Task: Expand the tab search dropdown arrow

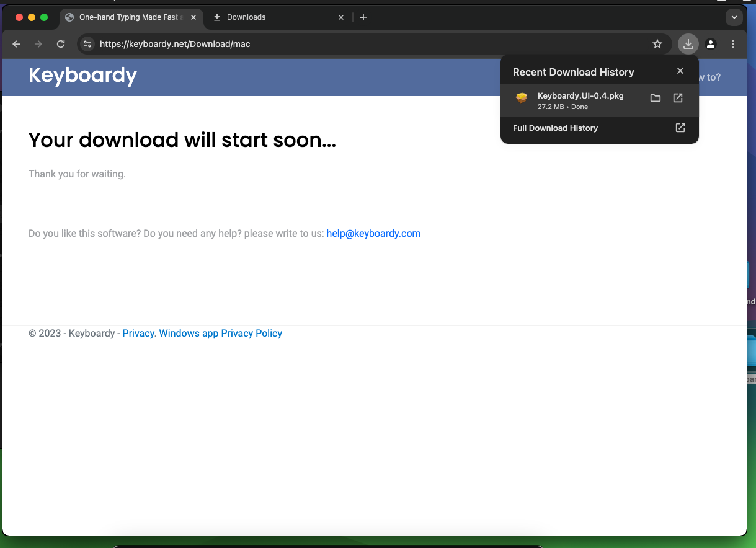Action: [x=734, y=17]
